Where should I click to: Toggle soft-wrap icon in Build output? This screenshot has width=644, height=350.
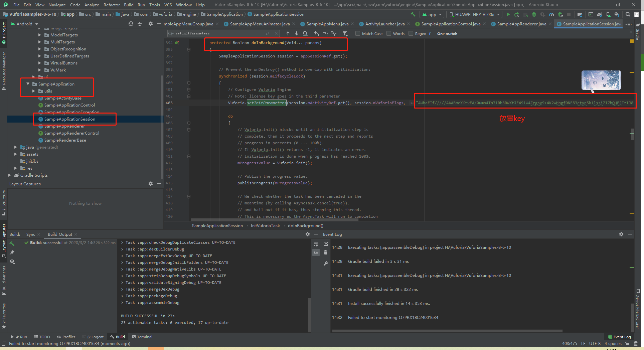tap(316, 244)
